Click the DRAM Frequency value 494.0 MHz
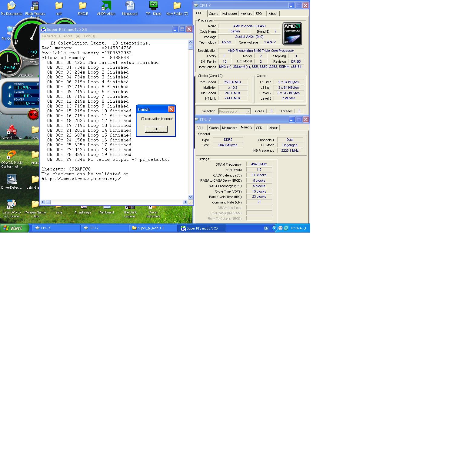The image size is (466, 476). [259, 164]
